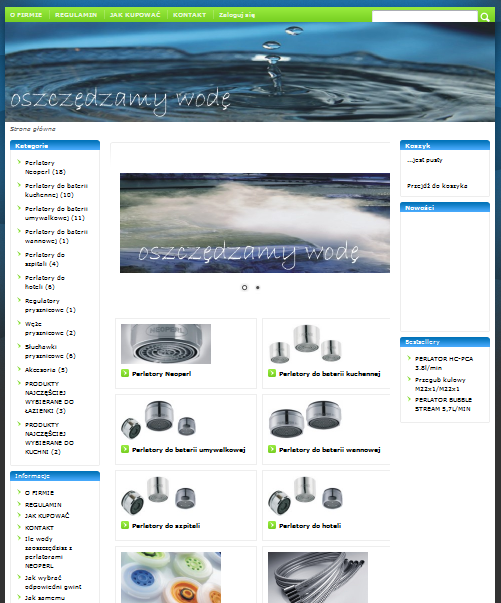The image size is (501, 603).
Task: Open category Perlatory do baterii kuchennej (10)
Action: pos(56,190)
